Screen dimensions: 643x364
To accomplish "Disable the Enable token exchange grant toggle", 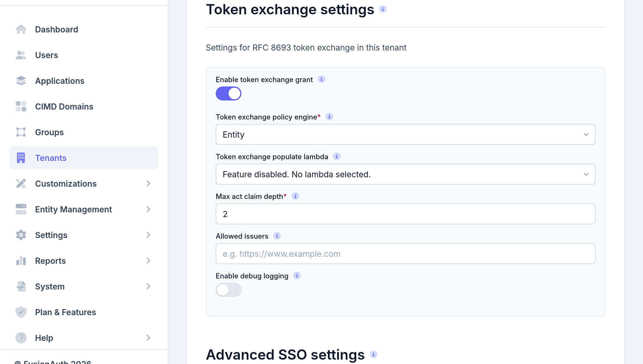I will 229,94.
